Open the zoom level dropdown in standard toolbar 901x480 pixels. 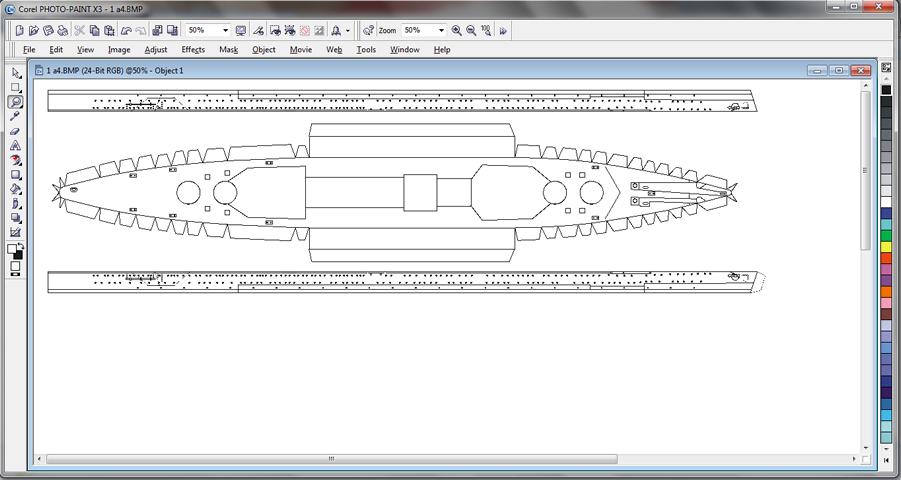coord(225,31)
